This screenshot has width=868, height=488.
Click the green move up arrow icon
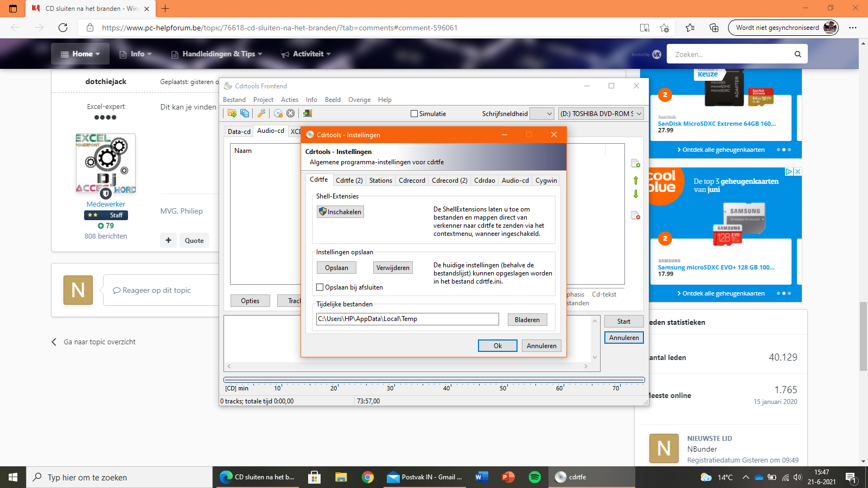tap(636, 180)
